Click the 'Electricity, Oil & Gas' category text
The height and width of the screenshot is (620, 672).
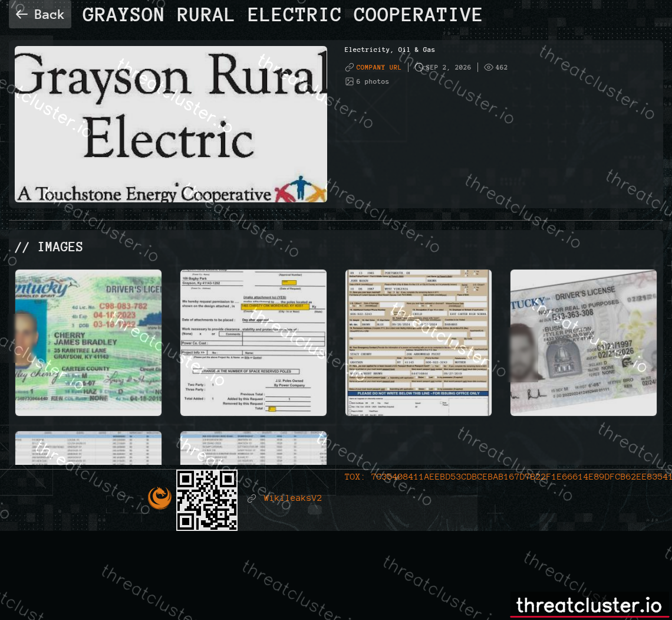(x=389, y=50)
